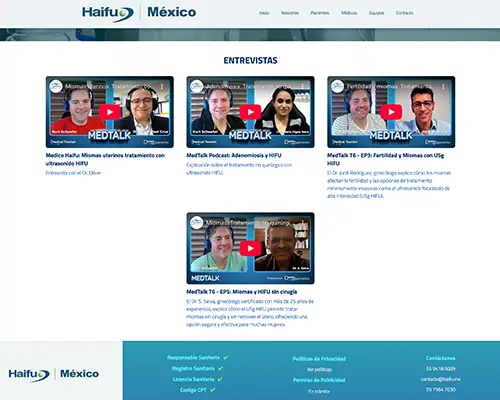Click the Adenomiosis video description text
500x400 pixels.
[239, 169]
